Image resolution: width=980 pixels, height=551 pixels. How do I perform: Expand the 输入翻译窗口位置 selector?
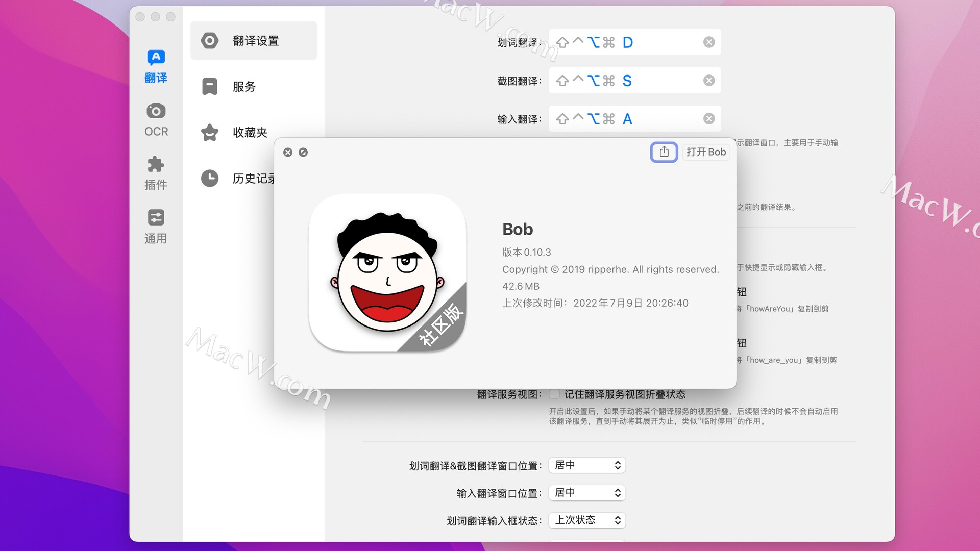pyautogui.click(x=586, y=492)
